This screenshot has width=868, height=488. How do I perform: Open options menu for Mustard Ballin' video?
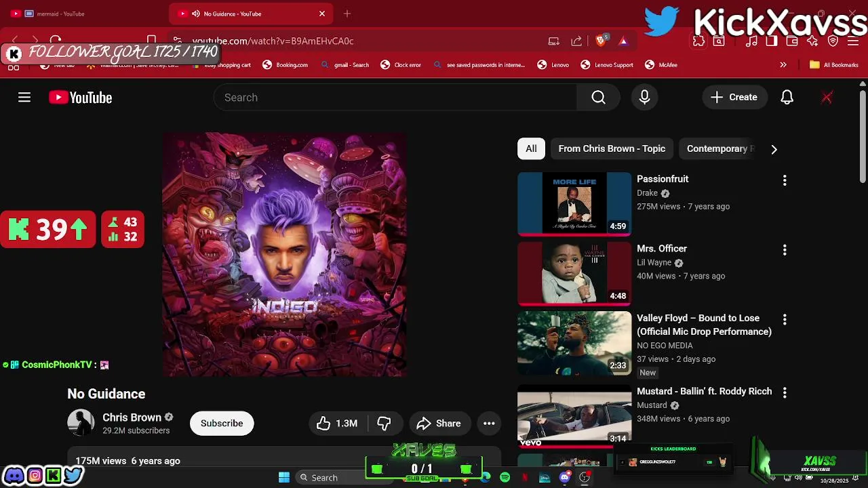click(785, 392)
